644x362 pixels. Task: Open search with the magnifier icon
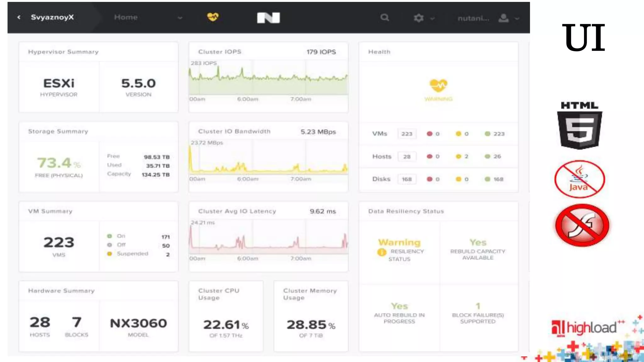point(385,18)
